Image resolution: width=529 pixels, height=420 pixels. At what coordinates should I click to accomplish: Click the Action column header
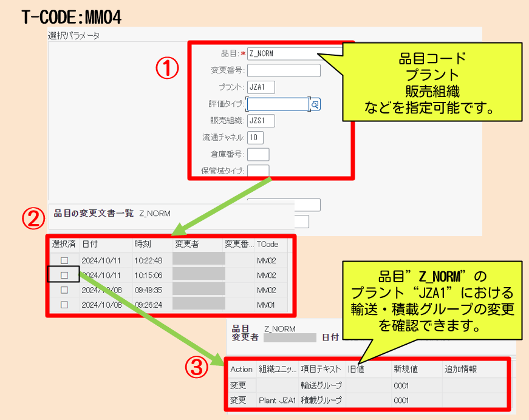point(242,369)
